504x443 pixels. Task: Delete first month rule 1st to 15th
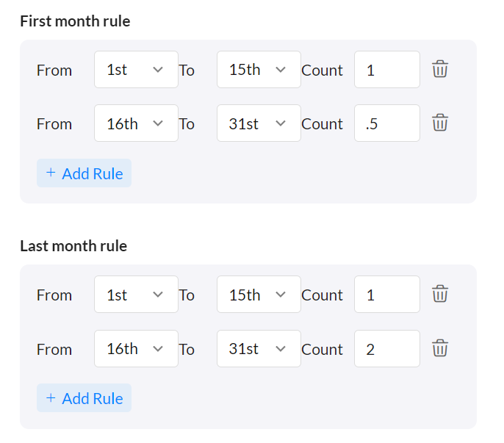coord(440,70)
